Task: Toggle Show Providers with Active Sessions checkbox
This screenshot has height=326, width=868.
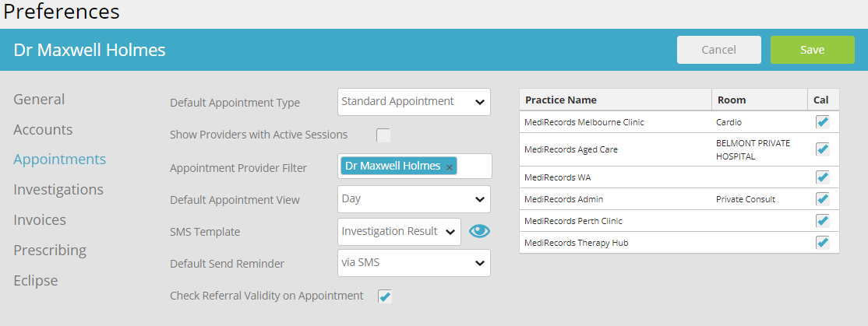Action: (x=383, y=135)
